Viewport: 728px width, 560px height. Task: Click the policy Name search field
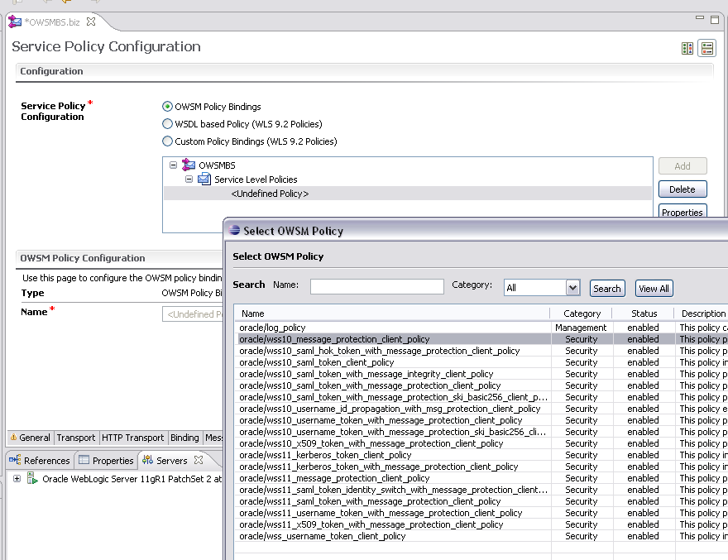coord(376,287)
